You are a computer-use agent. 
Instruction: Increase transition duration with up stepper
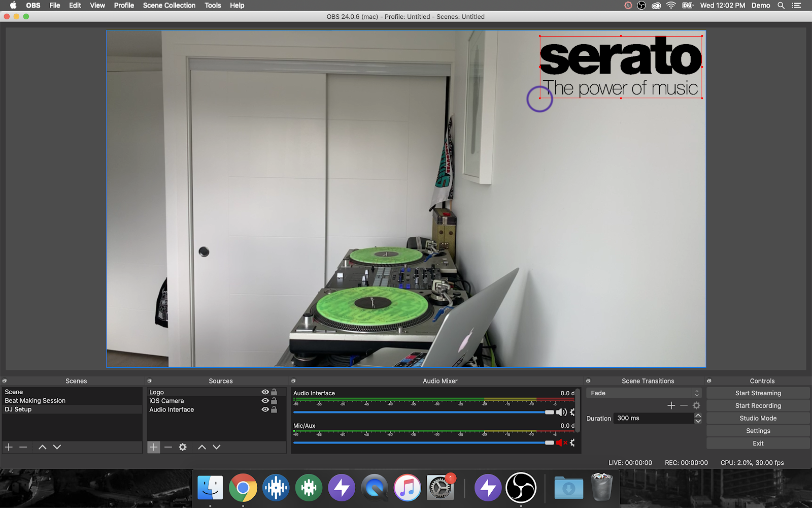[x=698, y=416]
